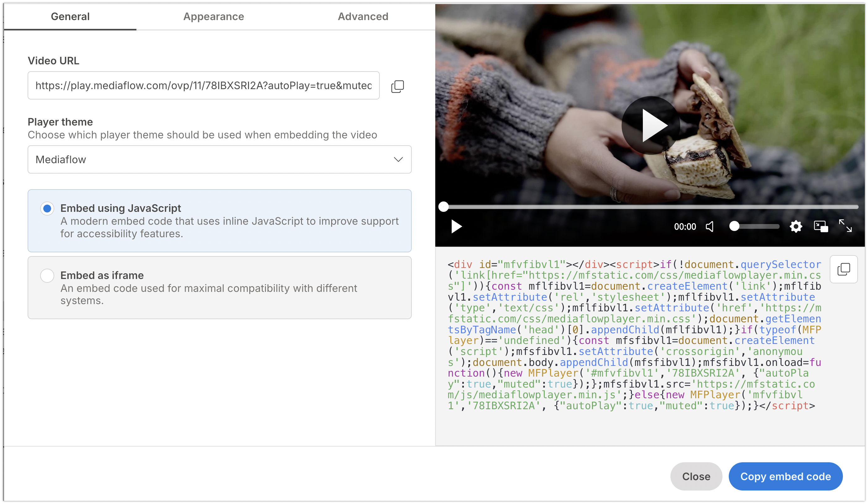Open player settings gear icon
Viewport: 868px width, 504px height.
[796, 227]
